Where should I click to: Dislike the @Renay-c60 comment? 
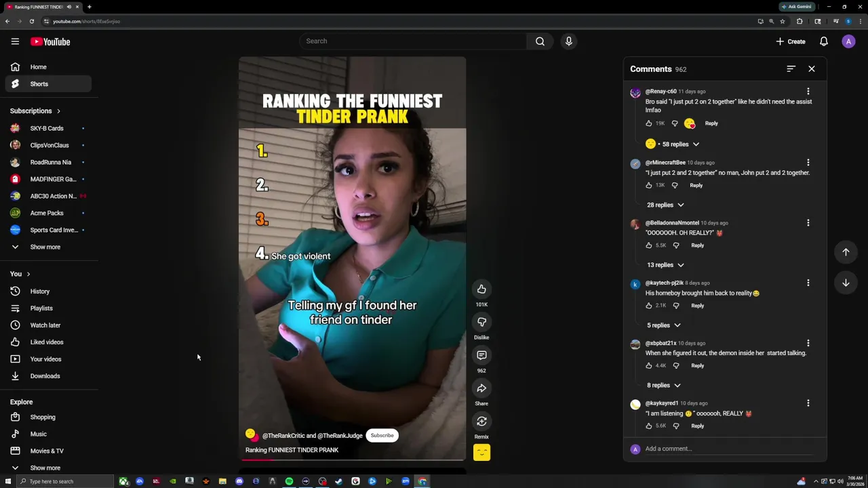pyautogui.click(x=675, y=123)
